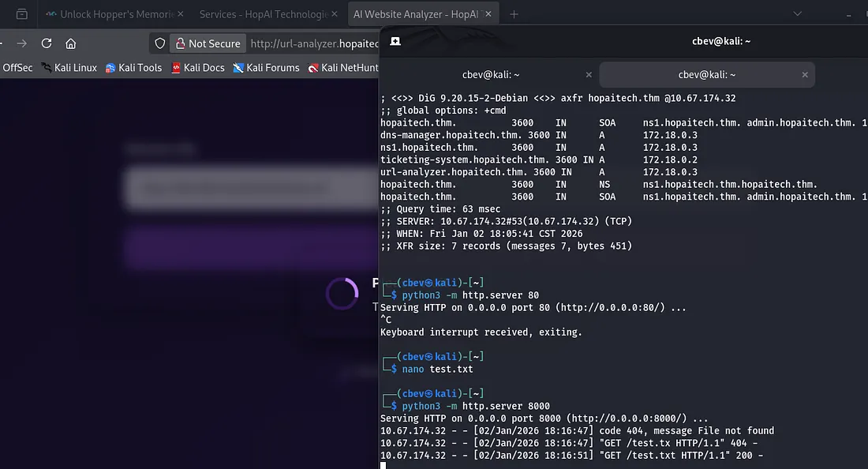Switch to Services - HopAI Technologies tab
The width and height of the screenshot is (868, 469).
point(263,14)
